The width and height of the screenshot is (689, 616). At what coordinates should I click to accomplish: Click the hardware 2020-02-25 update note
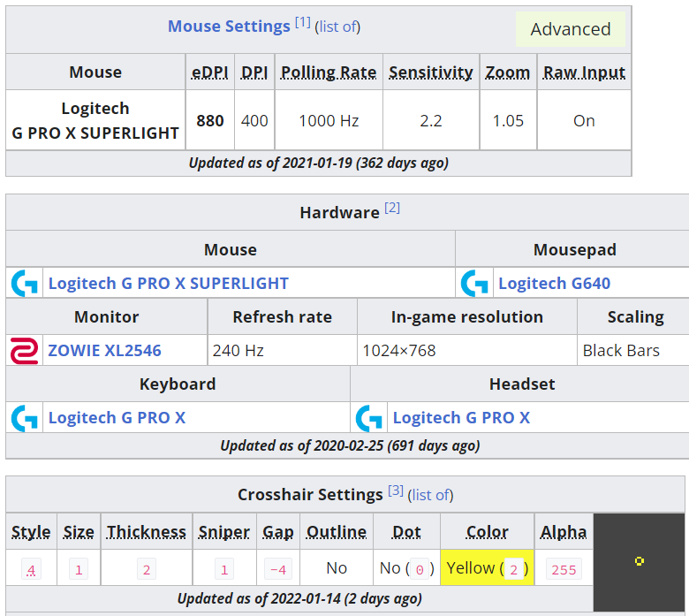pos(350,445)
